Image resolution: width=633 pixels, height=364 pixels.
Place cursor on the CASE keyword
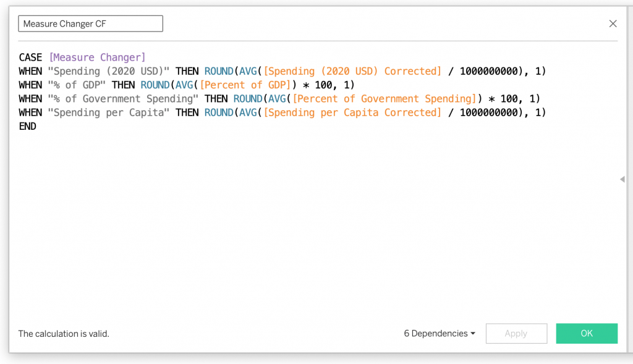30,57
